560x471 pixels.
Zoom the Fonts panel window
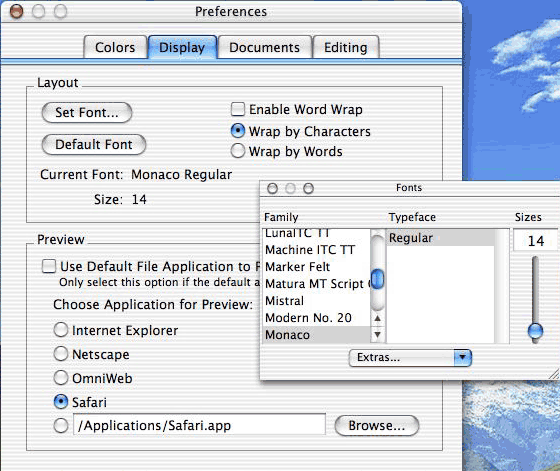click(308, 188)
